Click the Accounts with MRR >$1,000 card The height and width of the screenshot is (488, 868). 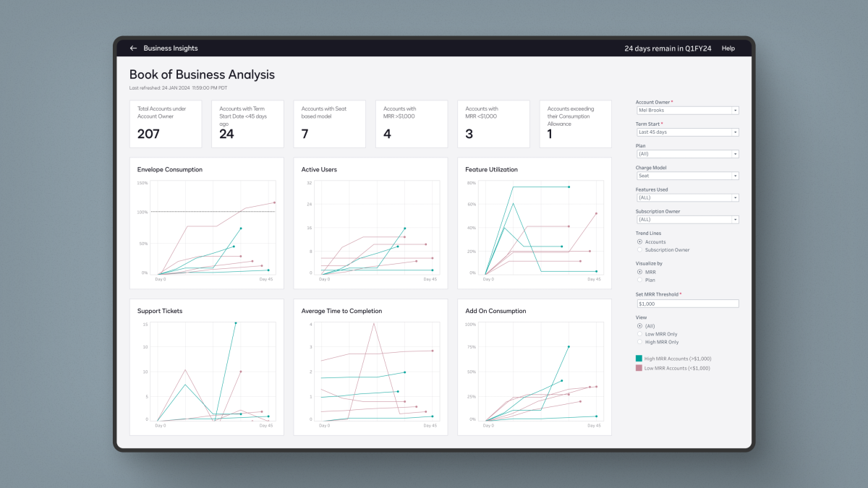412,124
